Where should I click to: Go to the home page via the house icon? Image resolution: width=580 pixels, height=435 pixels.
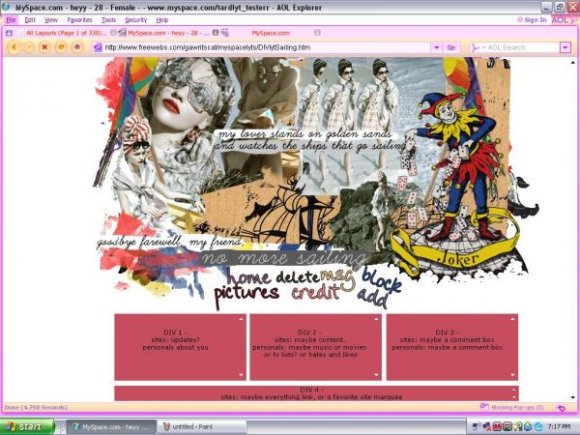point(77,47)
